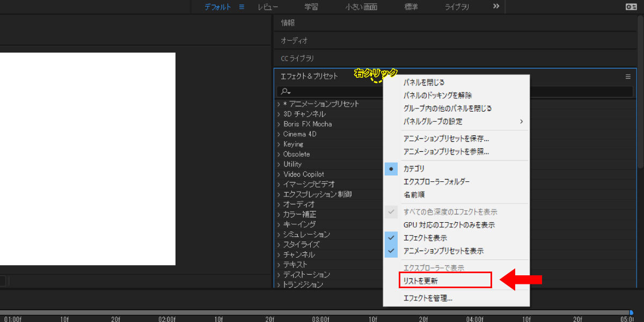Open the search magnifier dropdown icon
The height and width of the screenshot is (322, 644).
click(286, 92)
